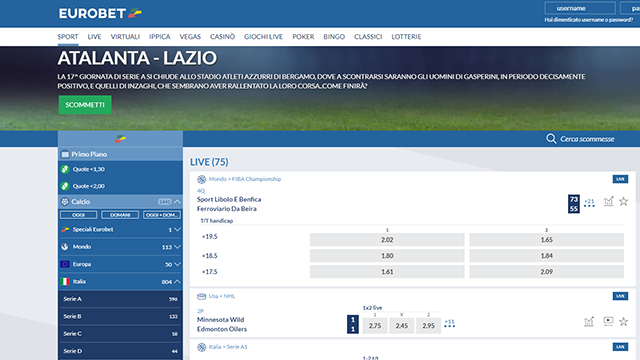Star the Minnesota Wild vs Edmonton Oilers match
The image size is (640, 360).
[x=623, y=322]
